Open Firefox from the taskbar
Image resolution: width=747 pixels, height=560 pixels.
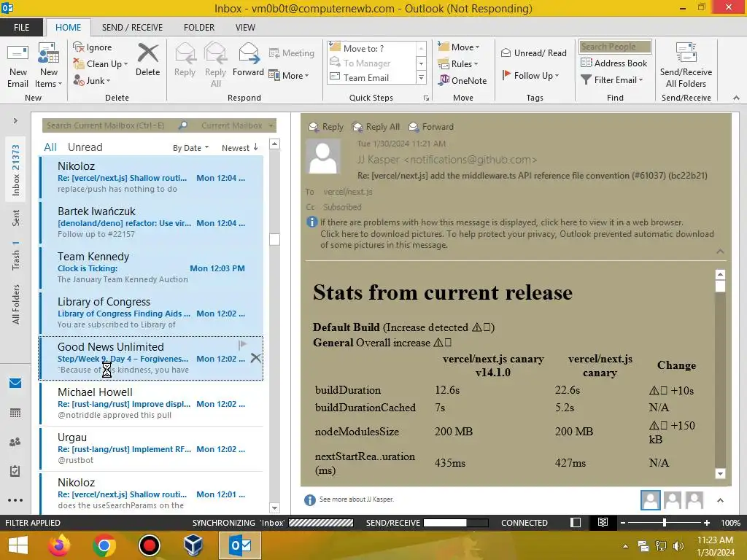click(x=59, y=545)
